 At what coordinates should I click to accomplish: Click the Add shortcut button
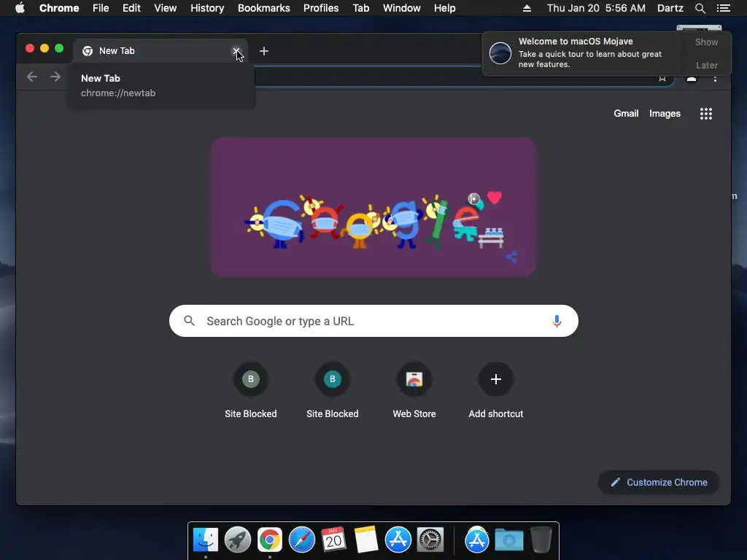click(496, 391)
